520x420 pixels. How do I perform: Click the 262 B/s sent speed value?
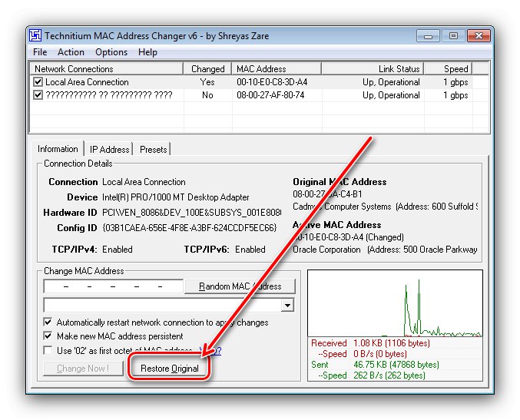pos(389,375)
